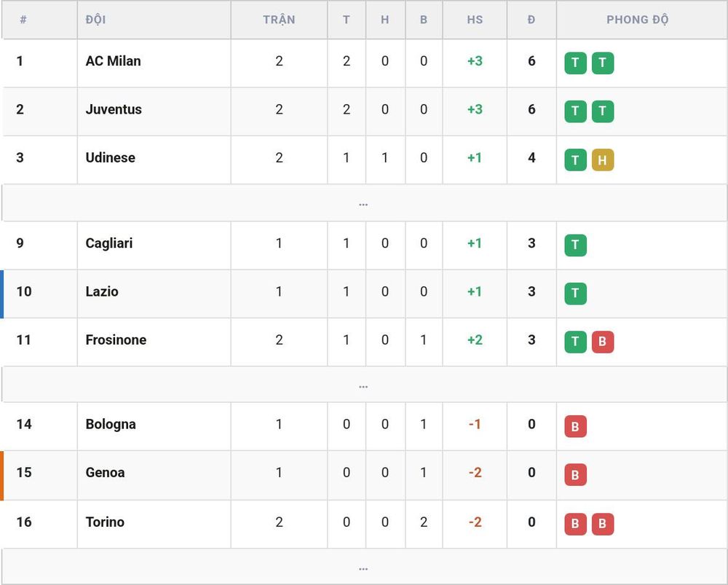Open the AC Milan team link

(113, 61)
